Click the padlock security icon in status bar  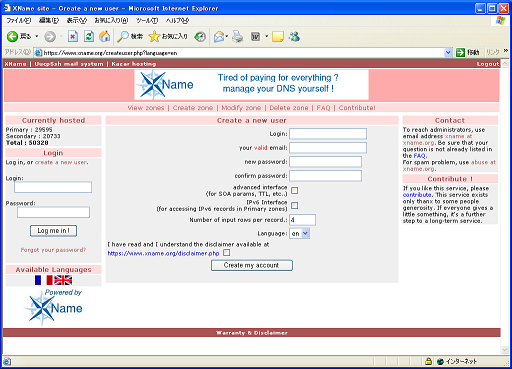(428, 361)
